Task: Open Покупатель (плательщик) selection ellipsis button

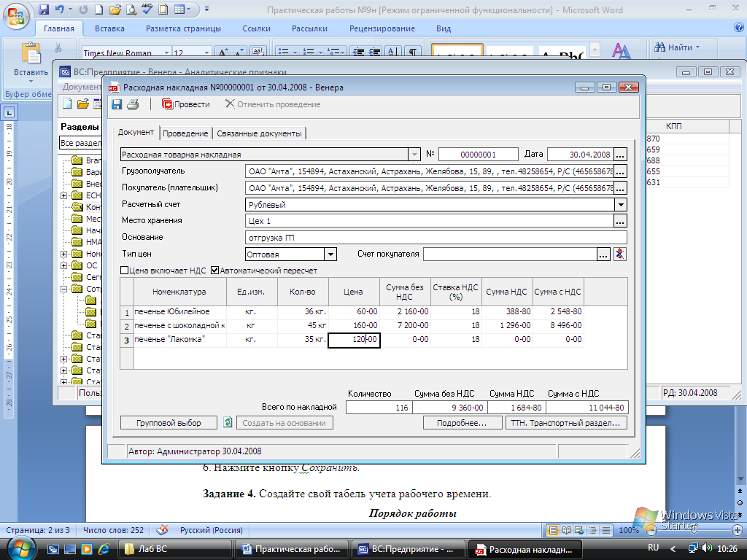Action: tap(620, 188)
